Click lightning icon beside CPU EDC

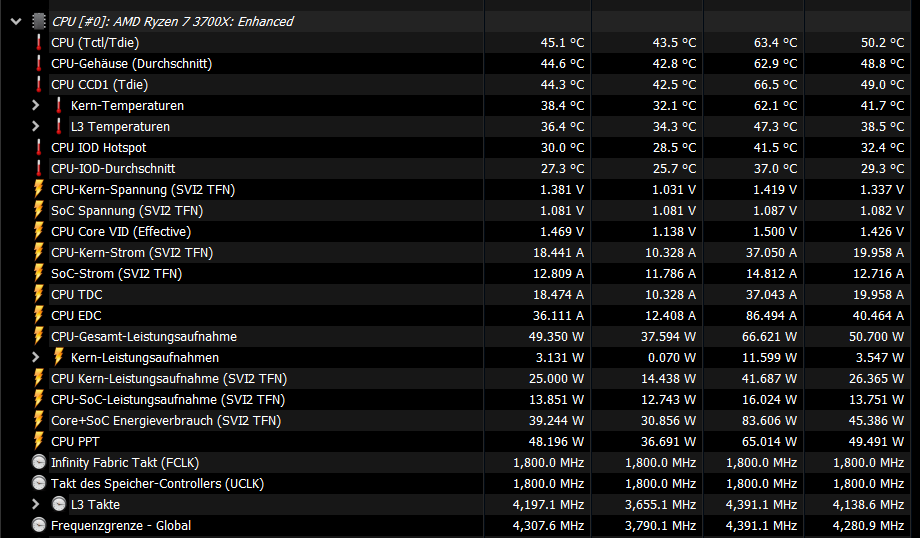pos(39,316)
